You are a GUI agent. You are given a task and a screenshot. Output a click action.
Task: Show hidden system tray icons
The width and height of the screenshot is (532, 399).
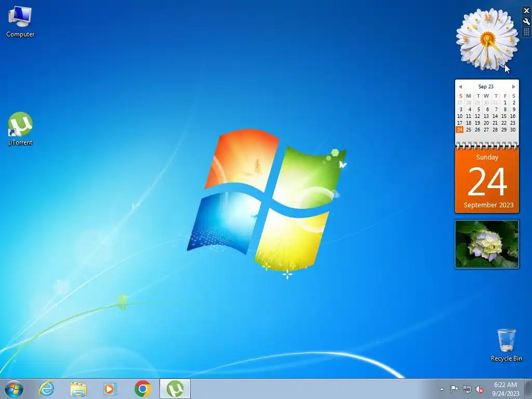tap(442, 389)
